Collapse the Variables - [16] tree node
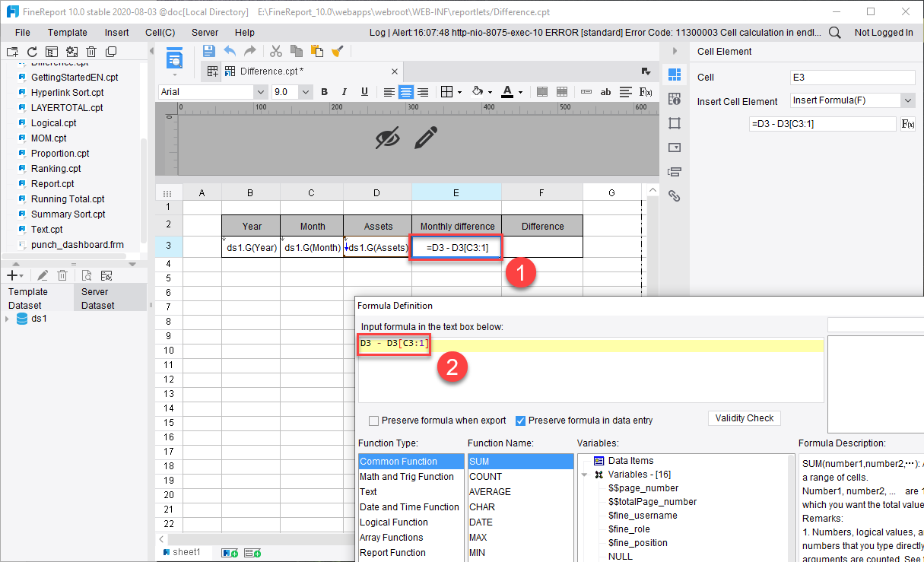The height and width of the screenshot is (562, 924). coord(584,475)
